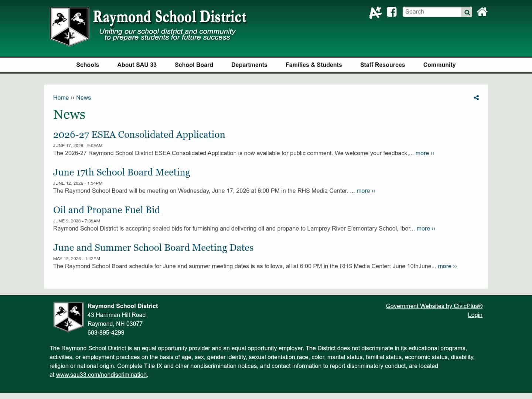Click the '43 Harriman Hill Road' address text
This screenshot has height=399, width=532.
[117, 315]
